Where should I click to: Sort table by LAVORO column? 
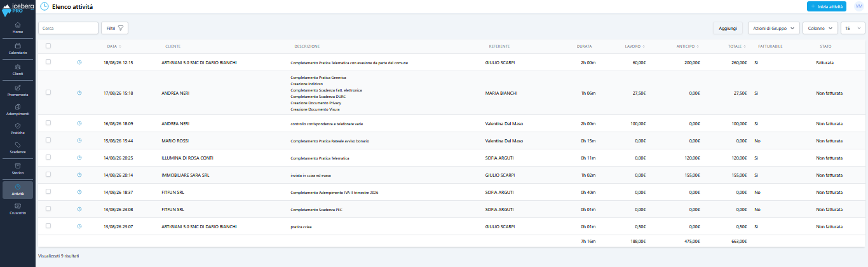[635, 46]
